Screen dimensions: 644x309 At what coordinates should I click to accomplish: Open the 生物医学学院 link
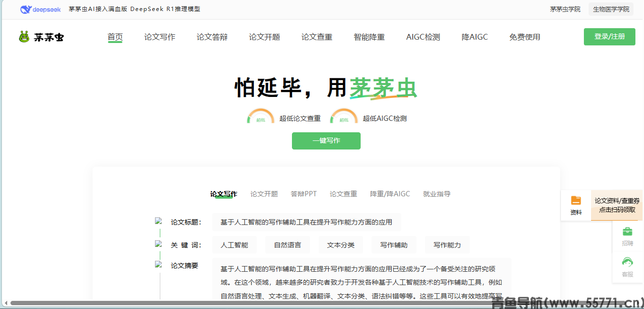click(611, 9)
